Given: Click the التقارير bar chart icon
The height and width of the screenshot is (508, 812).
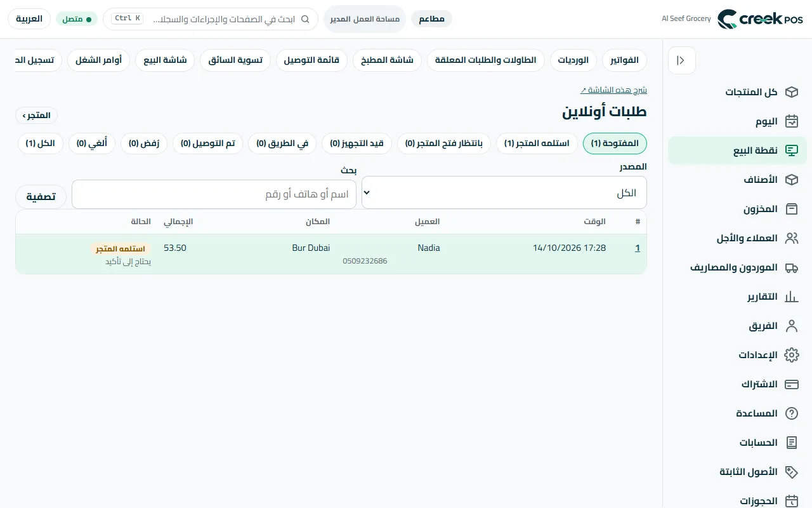Looking at the screenshot, I should (791, 297).
